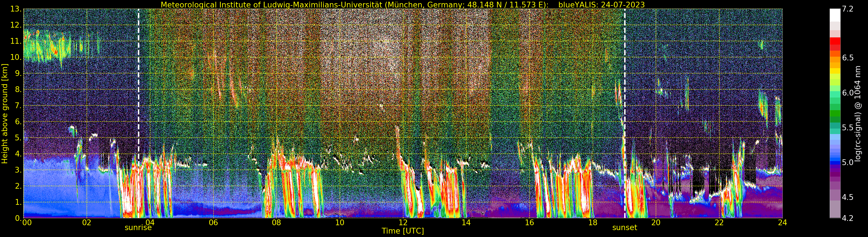
Task: Click the time axis tick '18'
Action: tap(593, 223)
